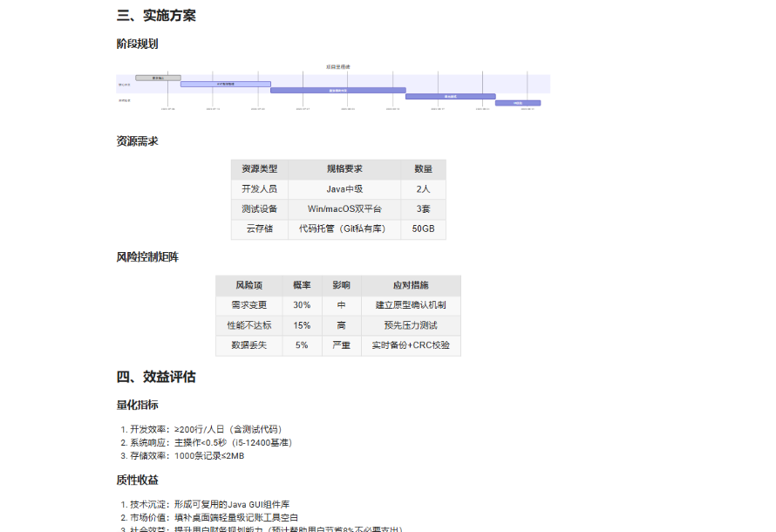The image size is (776, 532).
Task: Click the 开发效率 list item
Action: (x=206, y=430)
